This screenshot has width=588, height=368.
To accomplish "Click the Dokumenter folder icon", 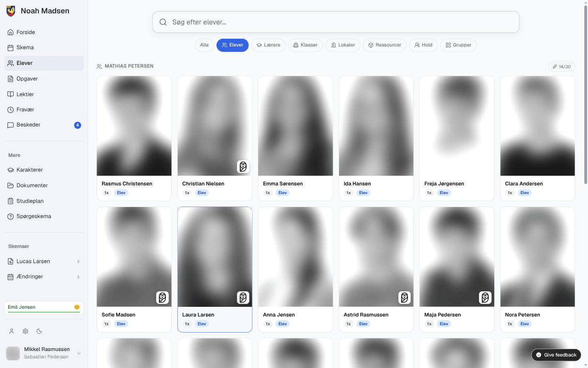I will pyautogui.click(x=11, y=185).
